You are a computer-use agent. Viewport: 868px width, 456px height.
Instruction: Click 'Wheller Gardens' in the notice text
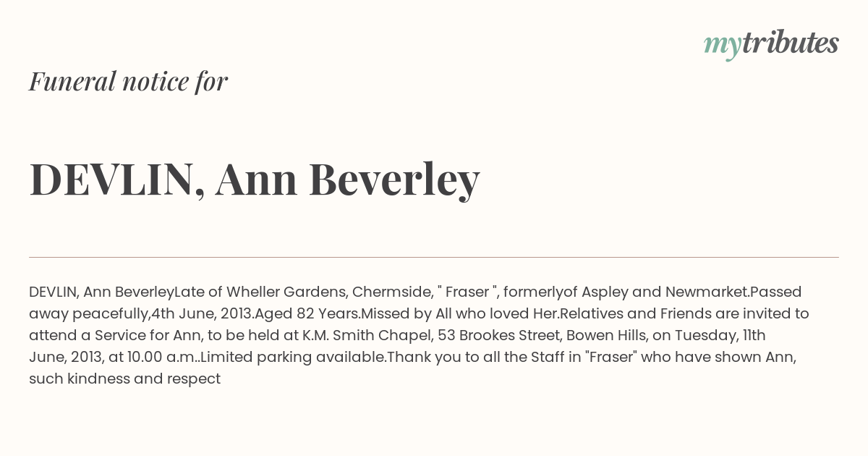286,292
